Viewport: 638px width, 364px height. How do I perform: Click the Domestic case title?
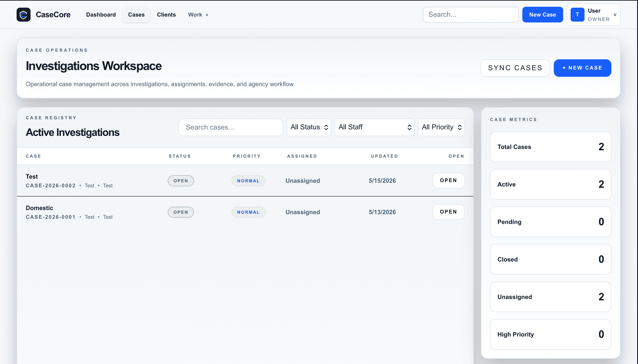pyautogui.click(x=39, y=208)
